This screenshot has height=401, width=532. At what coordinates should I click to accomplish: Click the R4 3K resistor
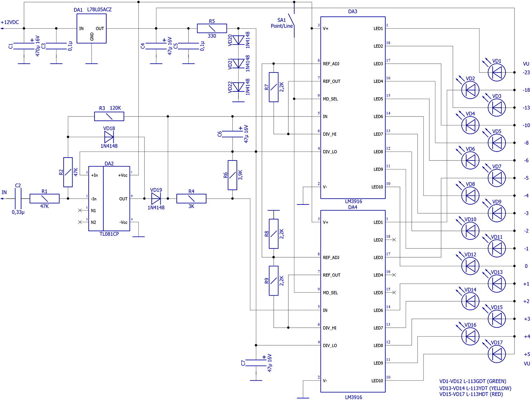191,198
